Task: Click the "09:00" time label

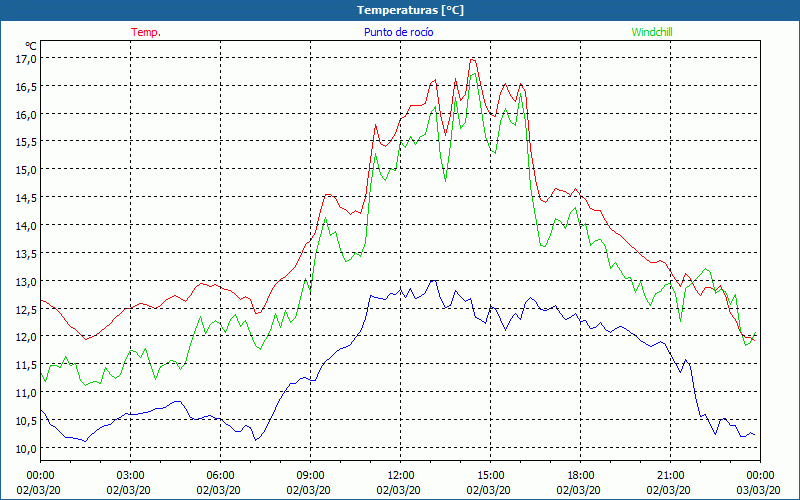Action: (310, 476)
